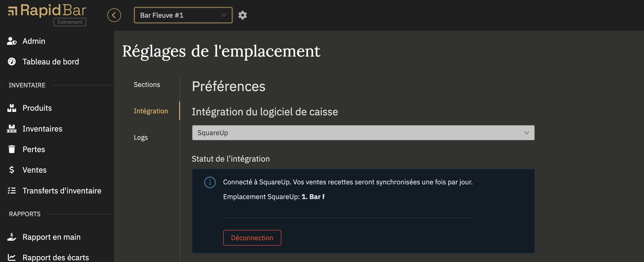Click the Transferts d'inventaire list icon
This screenshot has width=644, height=262.
pos(12,191)
